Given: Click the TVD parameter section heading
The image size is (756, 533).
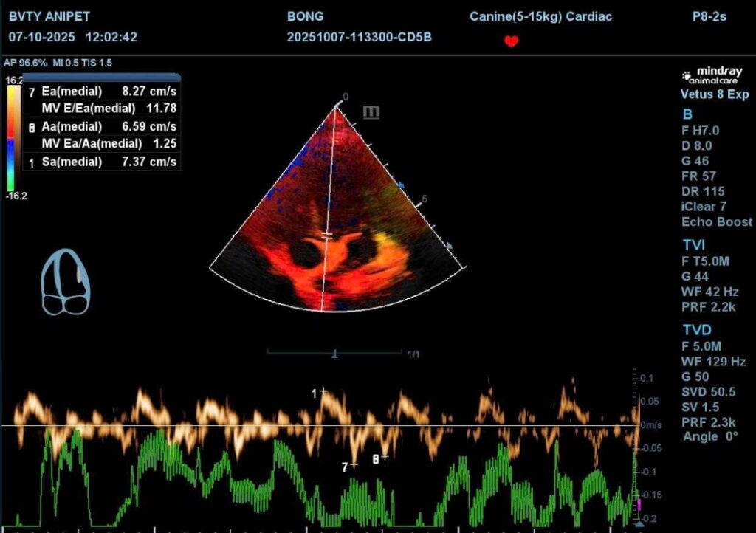Looking at the screenshot, I should point(693,331).
